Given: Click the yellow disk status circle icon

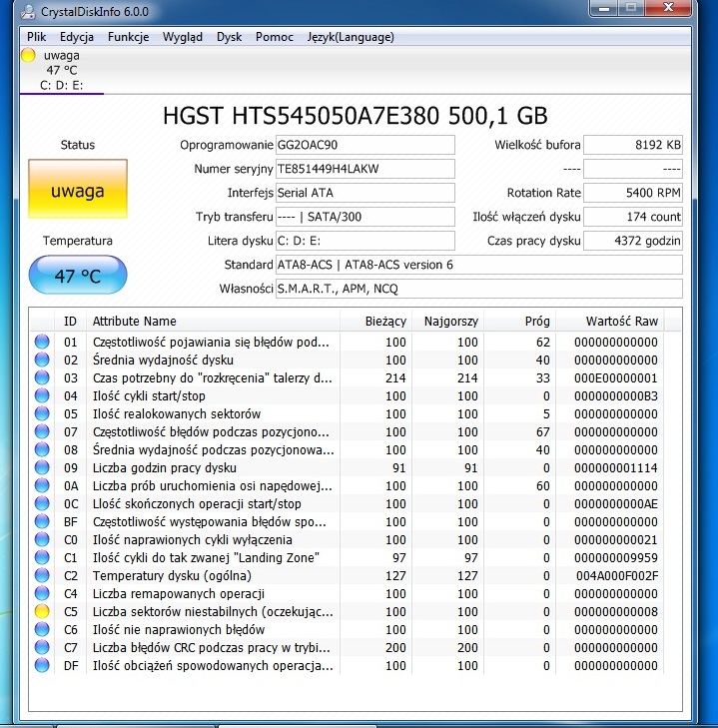Looking at the screenshot, I should [28, 55].
